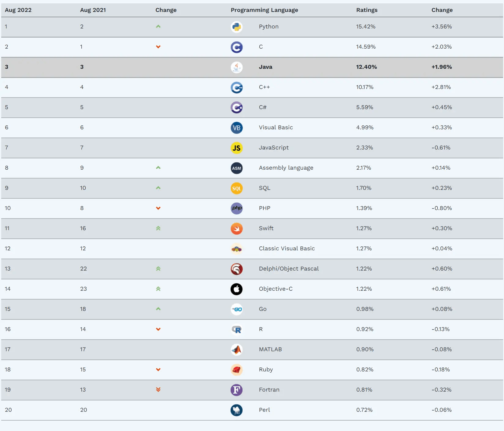This screenshot has height=431, width=504.
Task: Select the Objective-C apple icon
Action: point(236,289)
